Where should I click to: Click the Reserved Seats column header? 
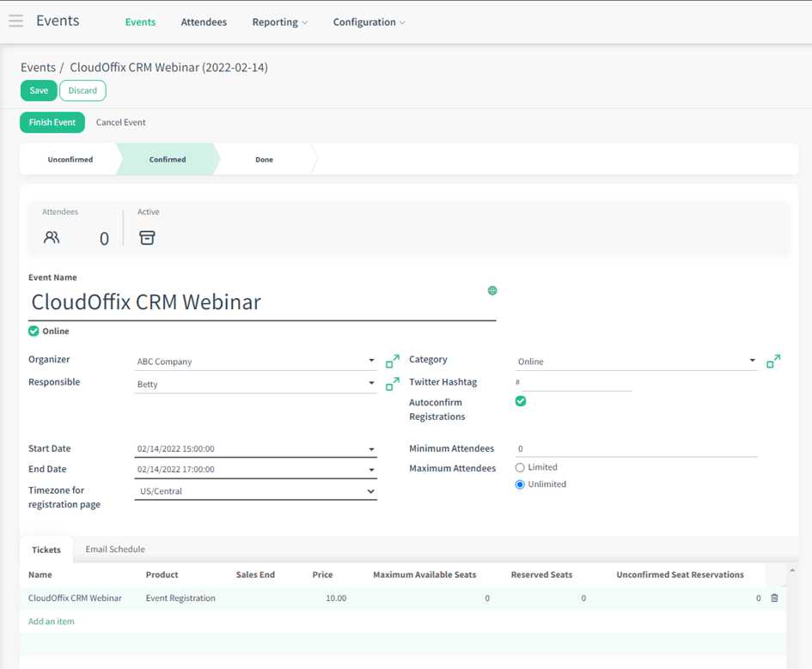(541, 575)
